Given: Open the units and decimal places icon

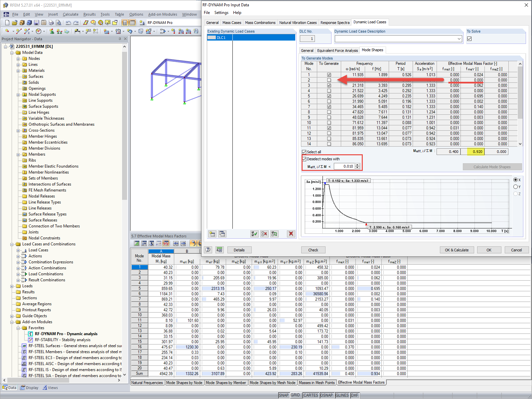Looking at the screenshot, I should (219, 250).
